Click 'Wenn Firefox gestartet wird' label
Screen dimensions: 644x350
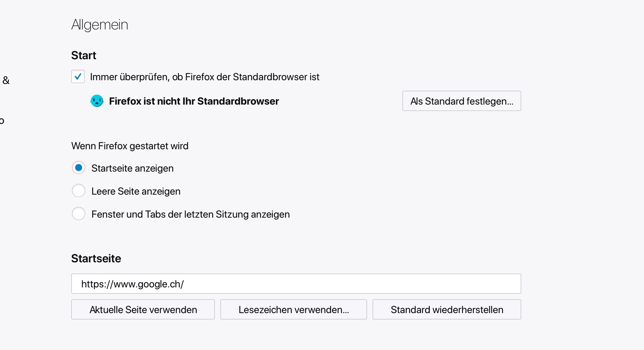[x=130, y=146]
